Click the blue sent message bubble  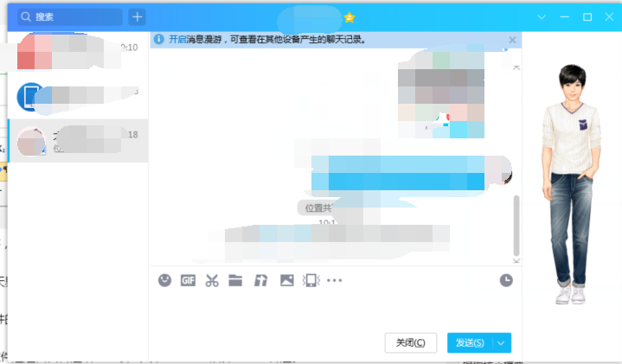[x=398, y=173]
